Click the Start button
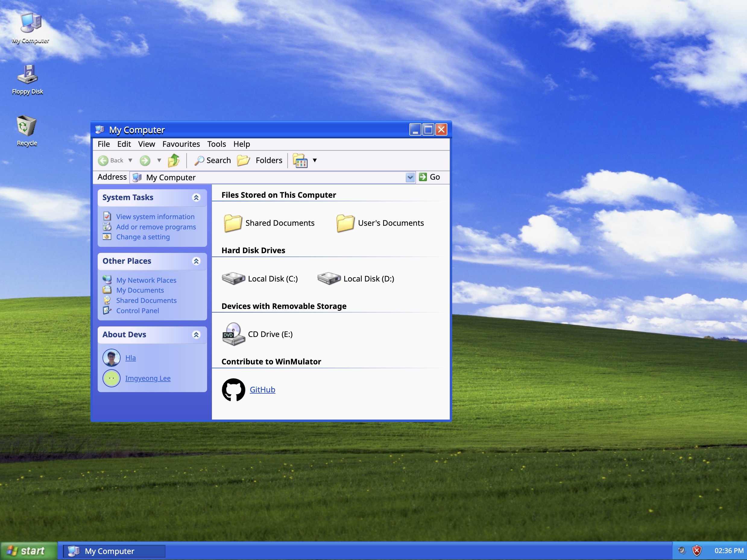Image resolution: width=747 pixels, height=560 pixels. tap(29, 551)
